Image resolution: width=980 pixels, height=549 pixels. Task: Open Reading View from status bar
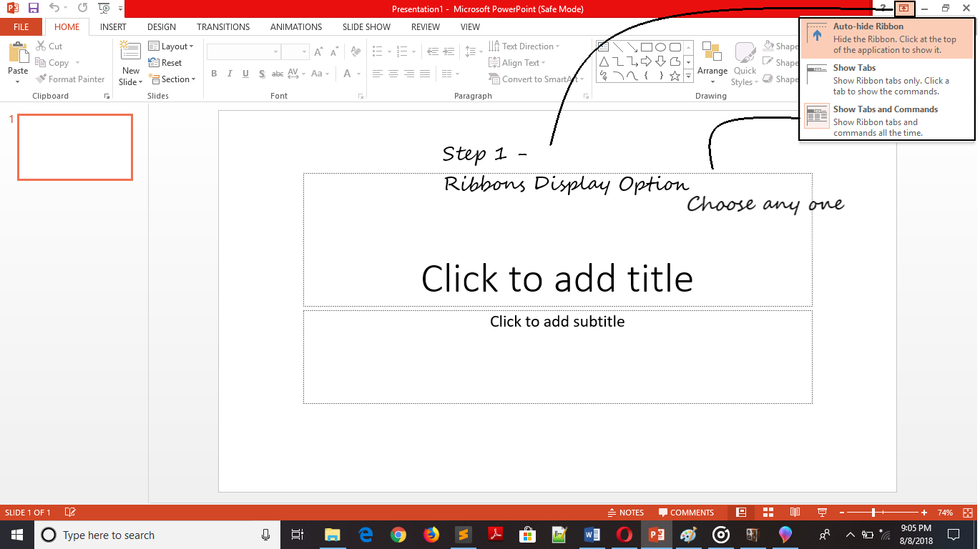(795, 513)
